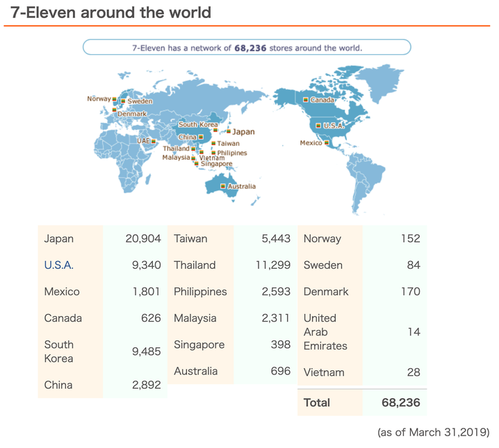Select the 398 store count value
Image resolution: width=499 pixels, height=448 pixels.
tap(280, 345)
